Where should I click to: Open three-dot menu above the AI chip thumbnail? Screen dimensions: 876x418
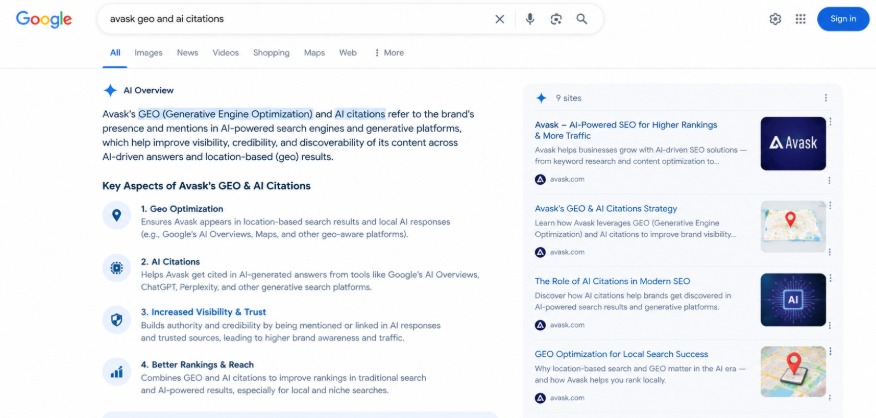pos(830,278)
